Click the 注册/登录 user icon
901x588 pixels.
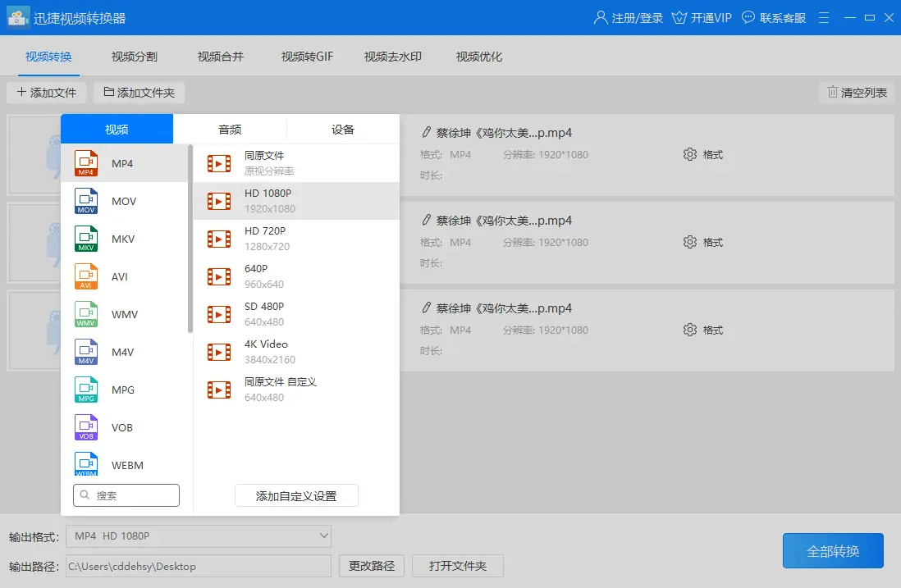pyautogui.click(x=601, y=18)
